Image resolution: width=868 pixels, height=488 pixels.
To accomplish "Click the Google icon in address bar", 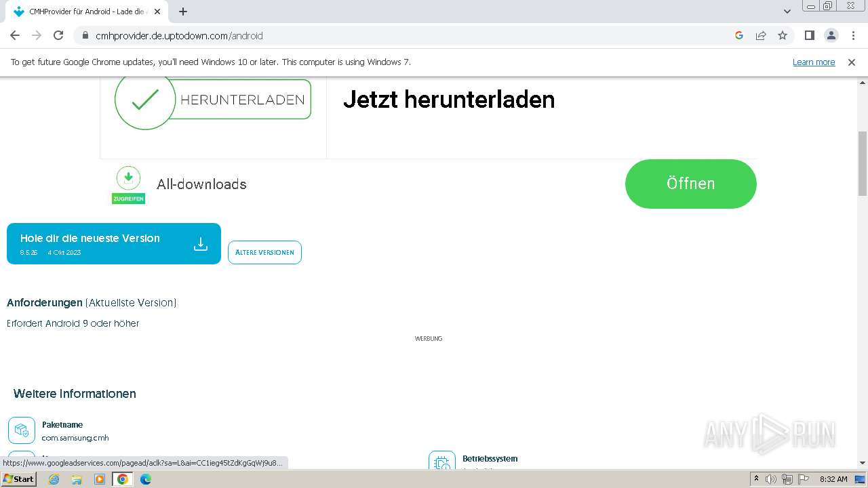I will tap(739, 35).
